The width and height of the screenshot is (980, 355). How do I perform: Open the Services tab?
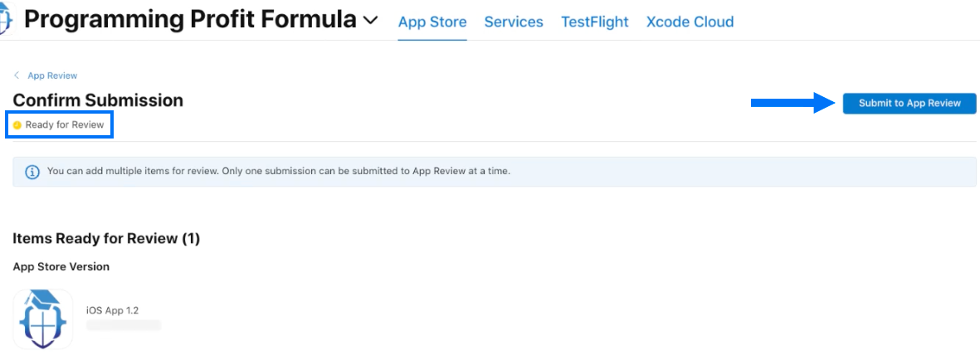pos(514,22)
